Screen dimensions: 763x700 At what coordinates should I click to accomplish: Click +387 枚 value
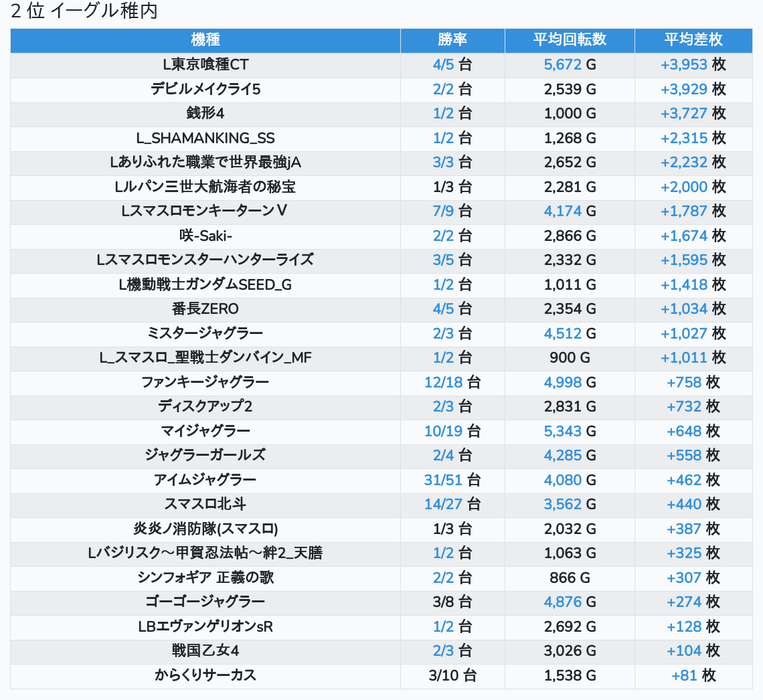pos(693,529)
